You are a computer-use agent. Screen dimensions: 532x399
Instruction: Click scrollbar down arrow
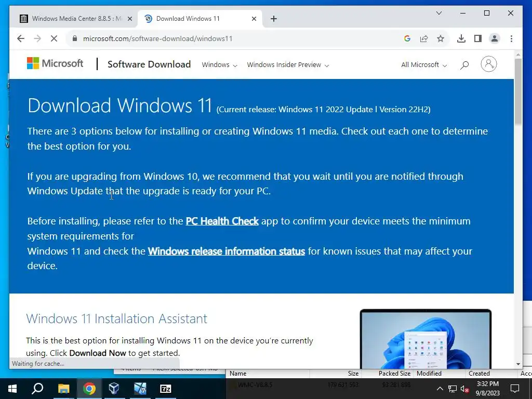pos(518,364)
